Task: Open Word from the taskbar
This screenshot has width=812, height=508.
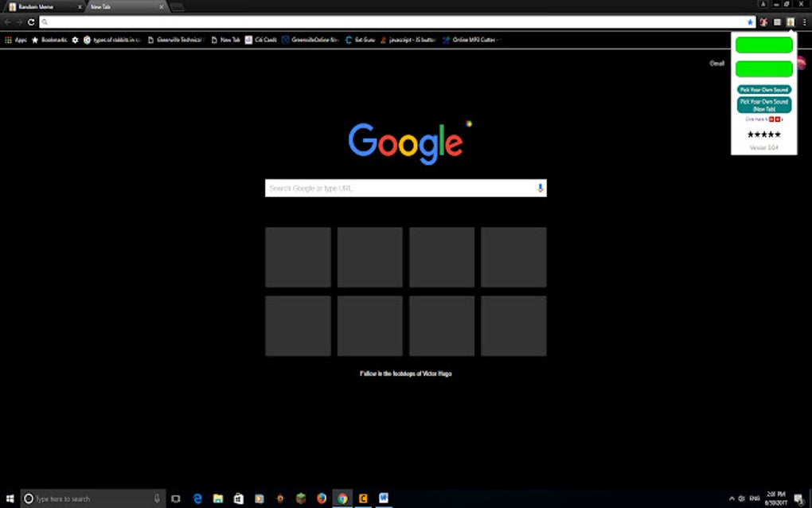Action: [384, 498]
